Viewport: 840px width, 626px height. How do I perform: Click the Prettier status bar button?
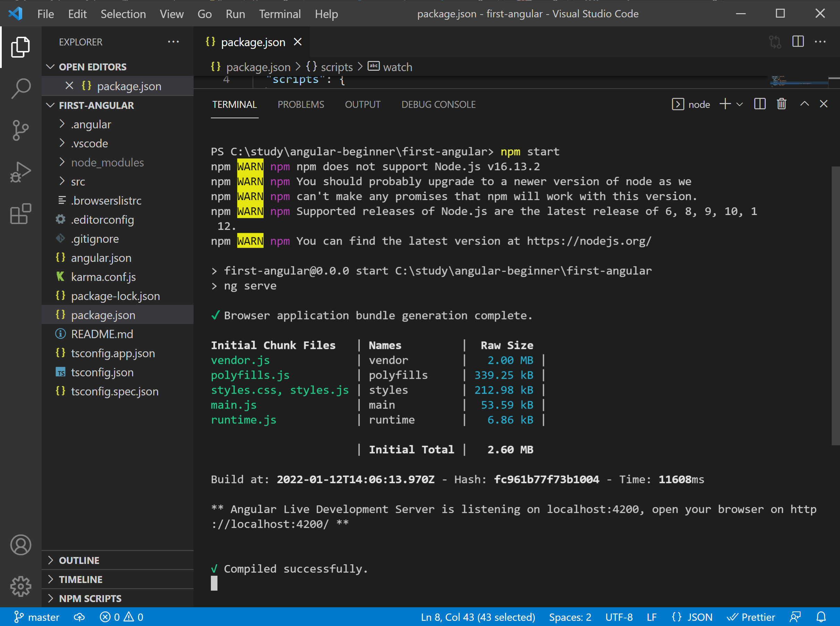tap(751, 617)
